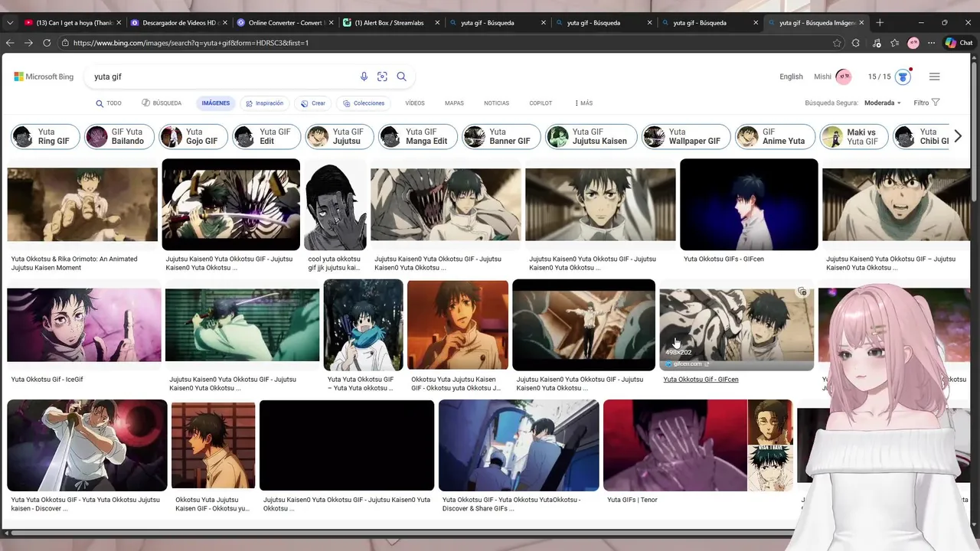
Task: Open Búsqueda Segura Moderada dropdown
Action: (883, 103)
